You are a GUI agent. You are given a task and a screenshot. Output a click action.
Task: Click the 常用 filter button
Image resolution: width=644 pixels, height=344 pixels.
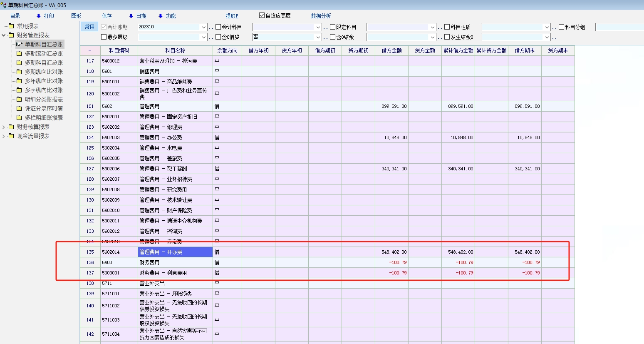pos(89,27)
